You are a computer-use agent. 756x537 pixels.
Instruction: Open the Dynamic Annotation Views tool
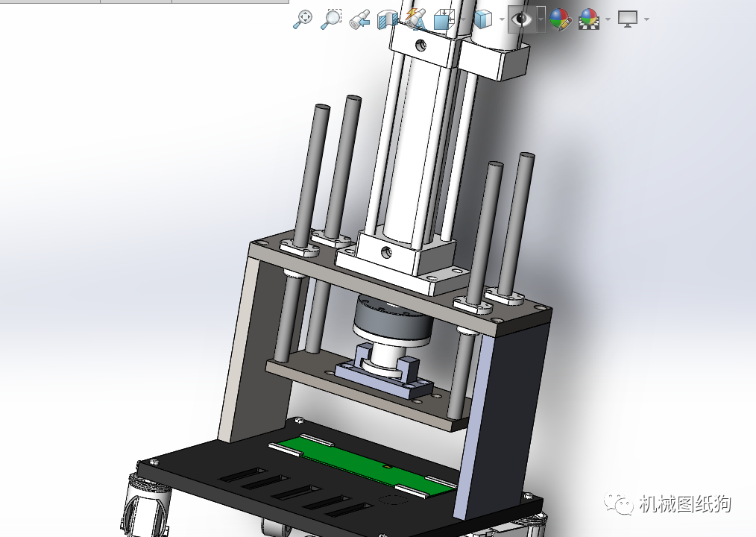pyautogui.click(x=415, y=19)
